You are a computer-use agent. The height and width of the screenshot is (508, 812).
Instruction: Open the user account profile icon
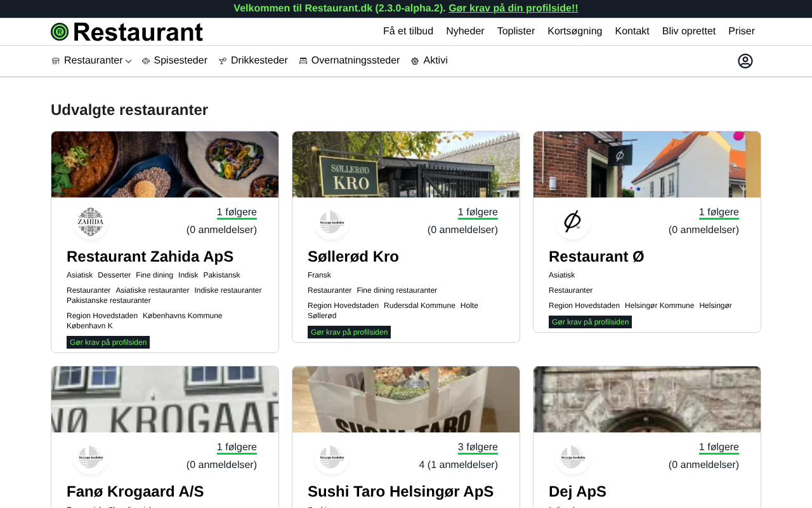[x=745, y=61]
